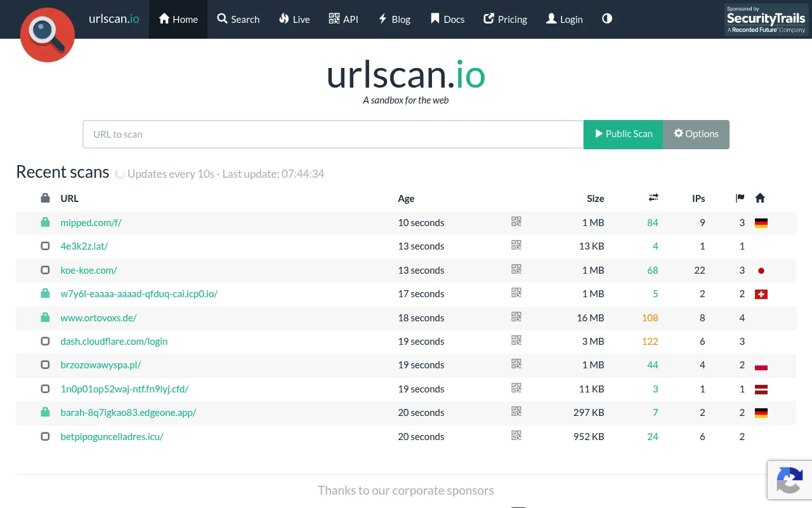812x508 pixels.
Task: Click the Polish flag for brzozowawyspa.pl/
Action: (761, 366)
